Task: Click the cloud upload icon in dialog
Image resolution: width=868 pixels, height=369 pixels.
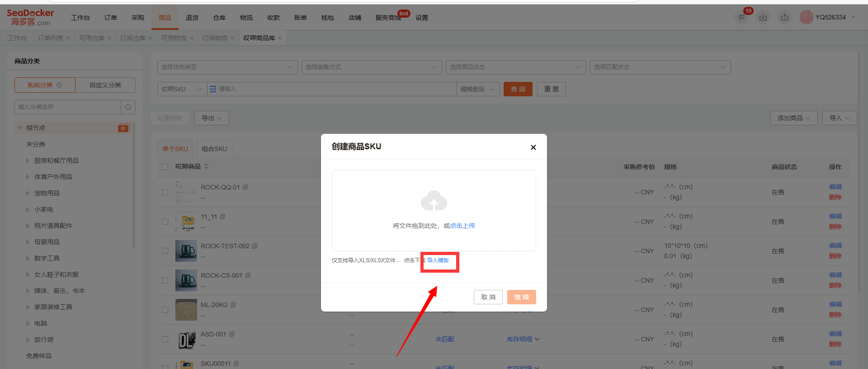Action: 434,200
